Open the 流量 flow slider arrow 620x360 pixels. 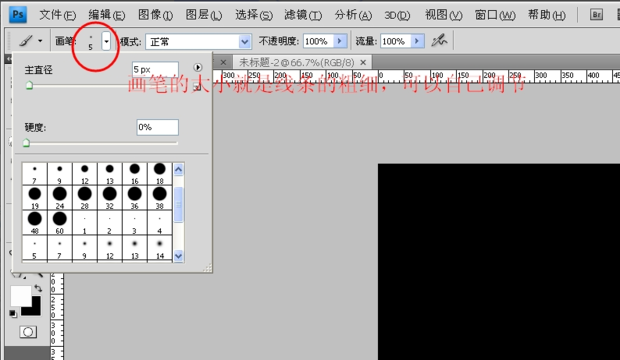point(417,41)
